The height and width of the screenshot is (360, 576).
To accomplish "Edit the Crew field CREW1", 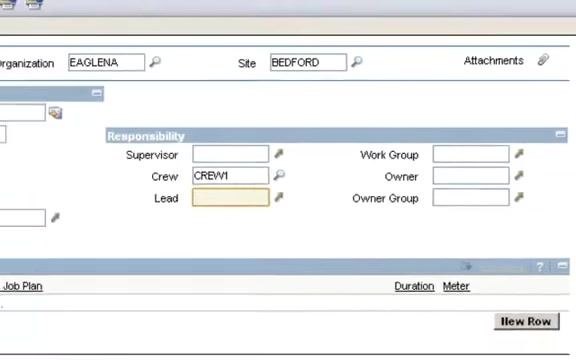I will [x=230, y=176].
